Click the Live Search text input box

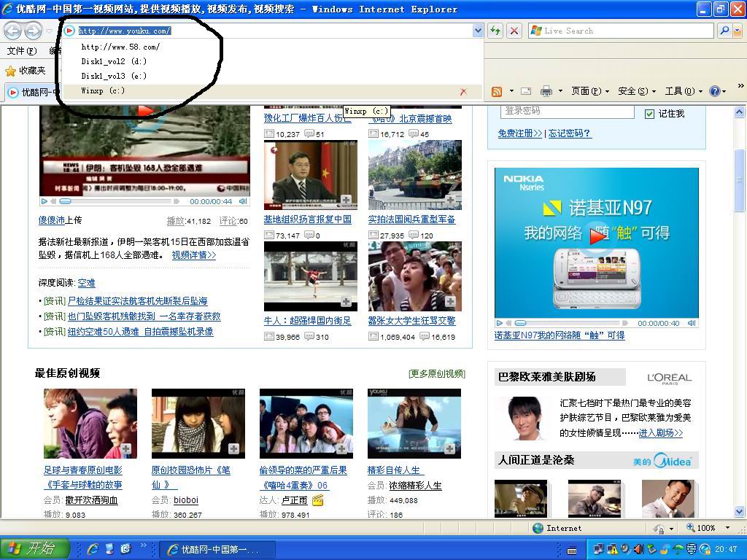click(622, 31)
